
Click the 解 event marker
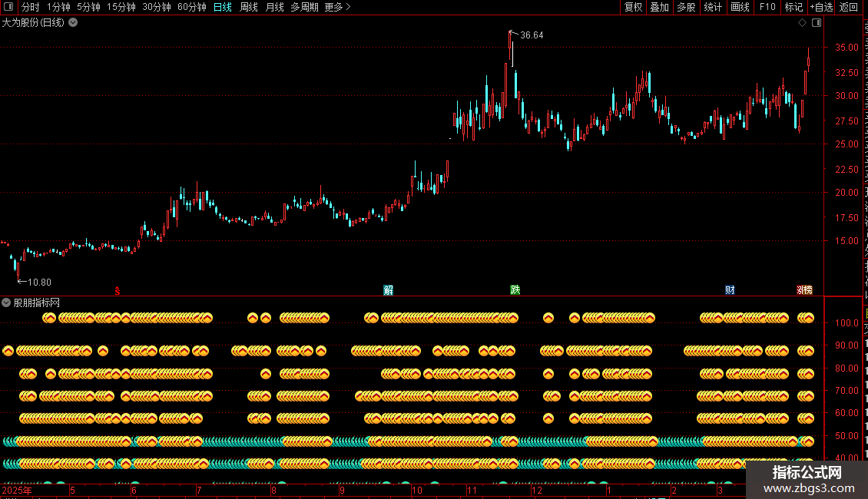click(x=388, y=290)
